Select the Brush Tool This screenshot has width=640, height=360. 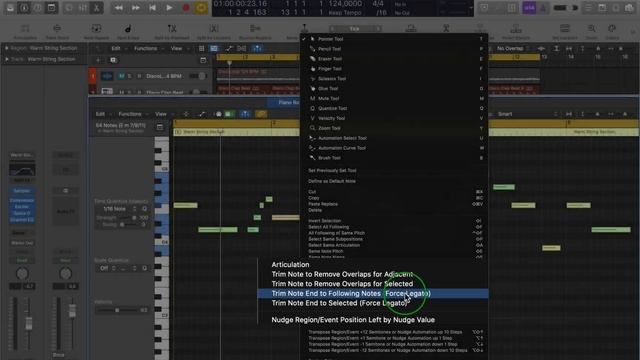click(394, 158)
